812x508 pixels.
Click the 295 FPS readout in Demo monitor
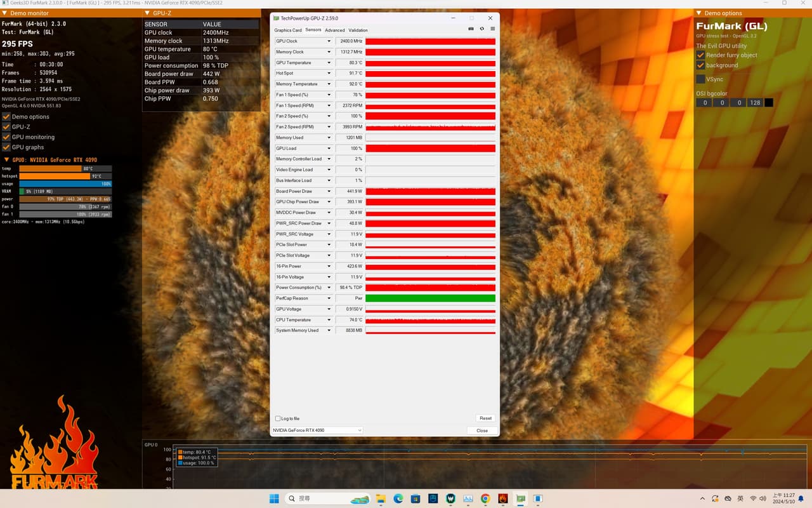click(x=17, y=44)
